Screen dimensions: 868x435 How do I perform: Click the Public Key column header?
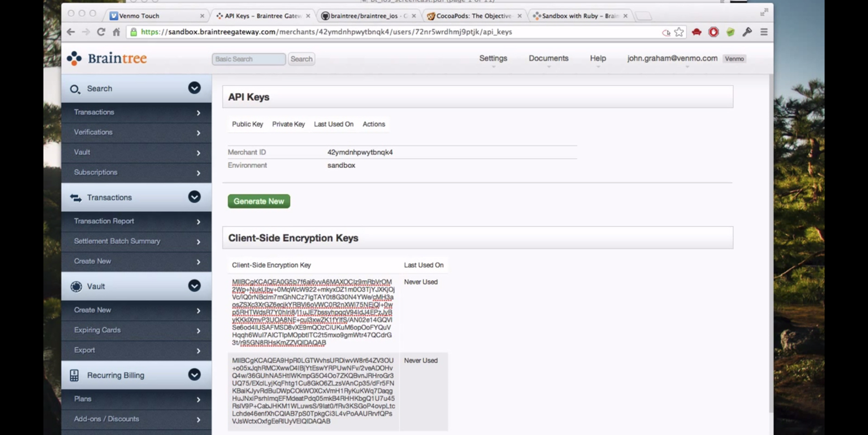247,124
